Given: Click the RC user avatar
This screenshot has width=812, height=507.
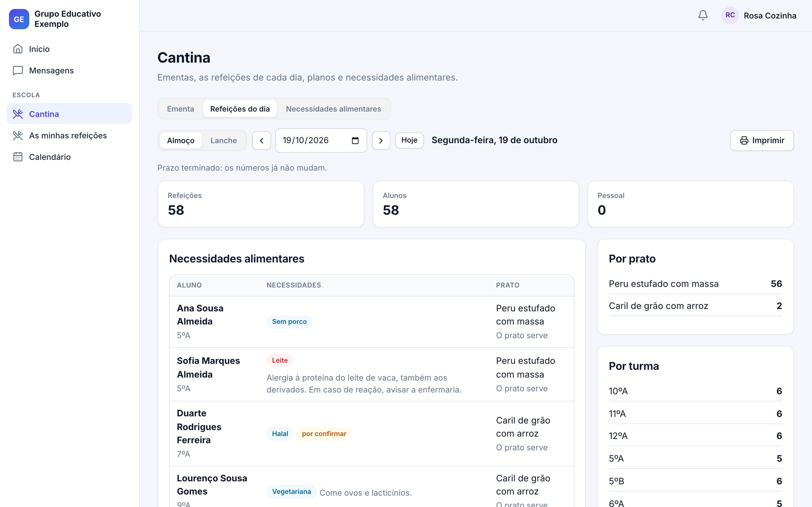Looking at the screenshot, I should (730, 16).
